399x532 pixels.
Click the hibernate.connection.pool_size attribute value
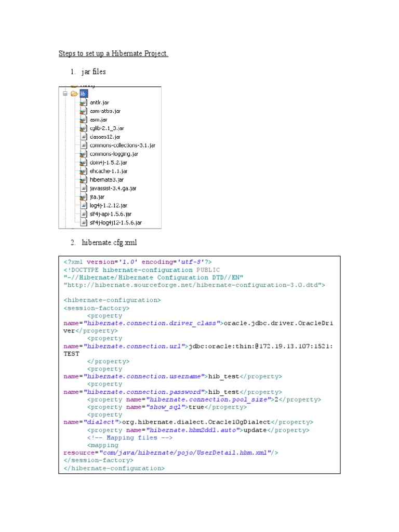(x=208, y=400)
